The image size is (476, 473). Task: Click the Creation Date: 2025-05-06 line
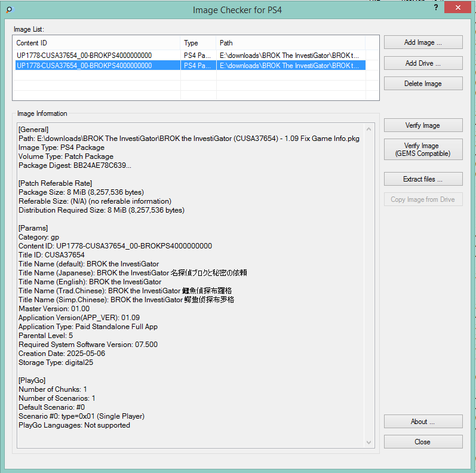pyautogui.click(x=62, y=354)
